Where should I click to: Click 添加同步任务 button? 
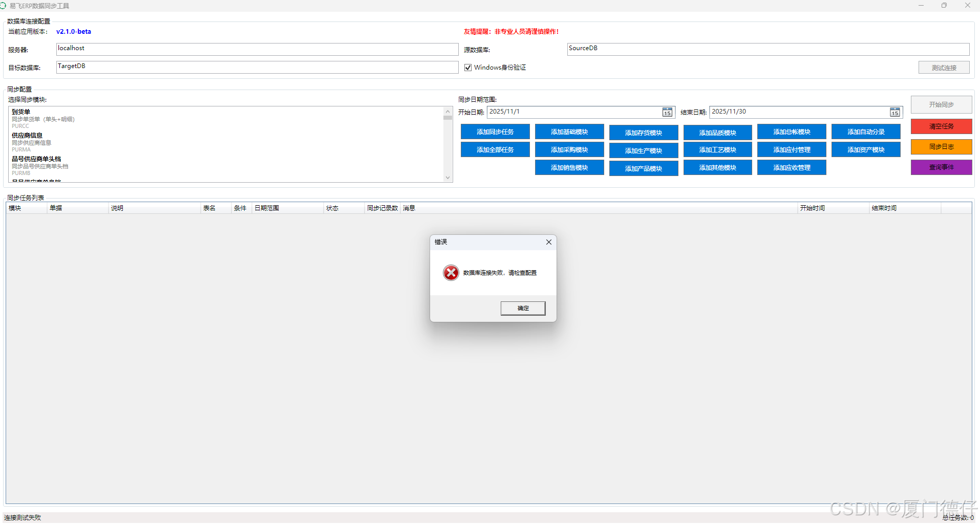pyautogui.click(x=495, y=132)
